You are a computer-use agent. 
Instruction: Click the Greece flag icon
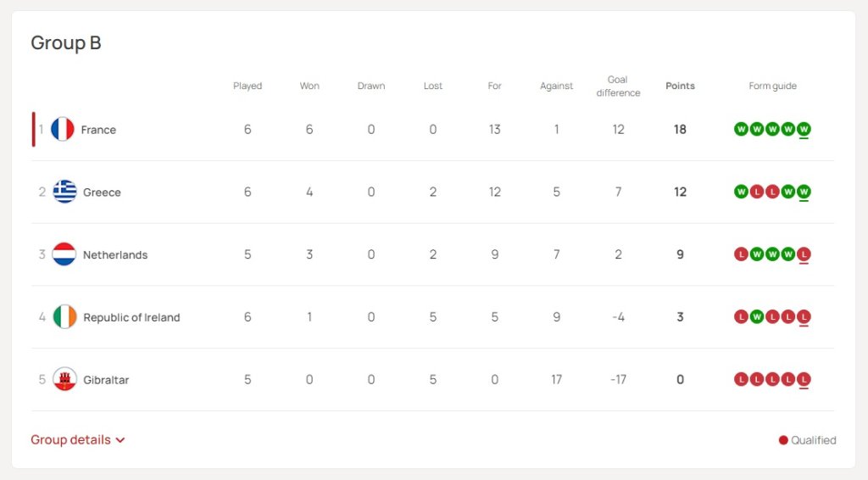64,192
